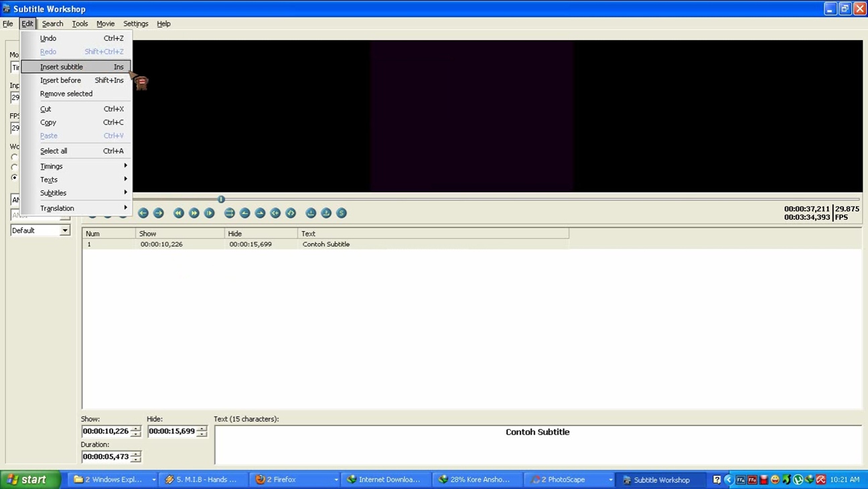Click the Windows start button
This screenshot has width=868, height=489.
(31, 480)
